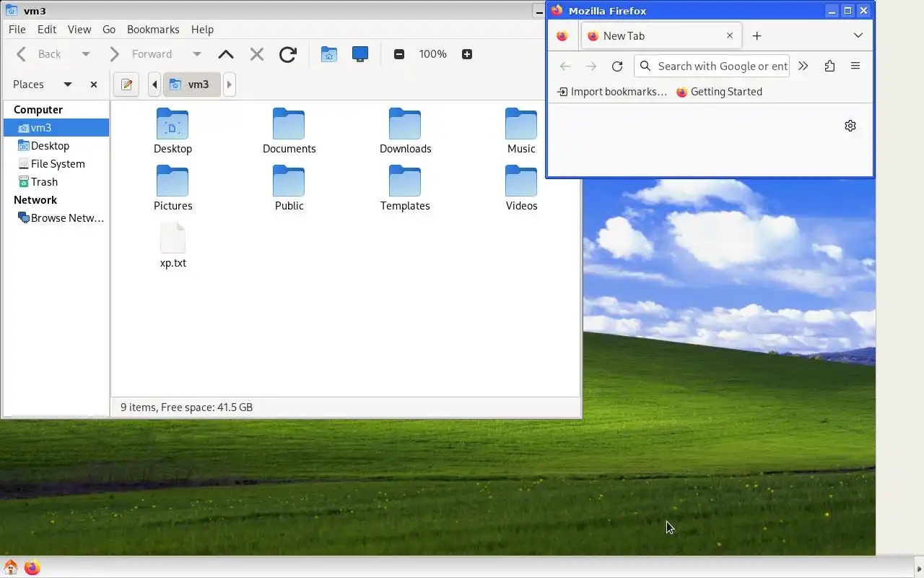The height and width of the screenshot is (578, 924).
Task: Open the File menu
Action: click(x=17, y=30)
